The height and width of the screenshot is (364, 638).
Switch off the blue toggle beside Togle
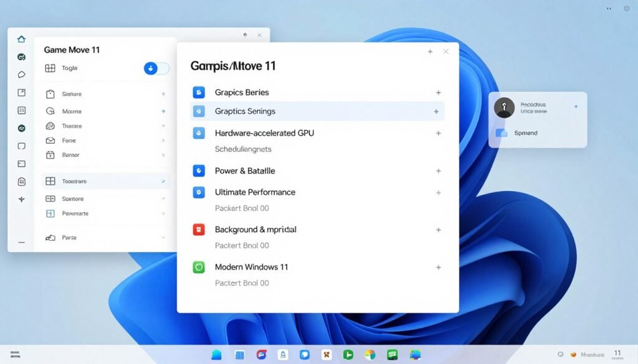click(157, 68)
